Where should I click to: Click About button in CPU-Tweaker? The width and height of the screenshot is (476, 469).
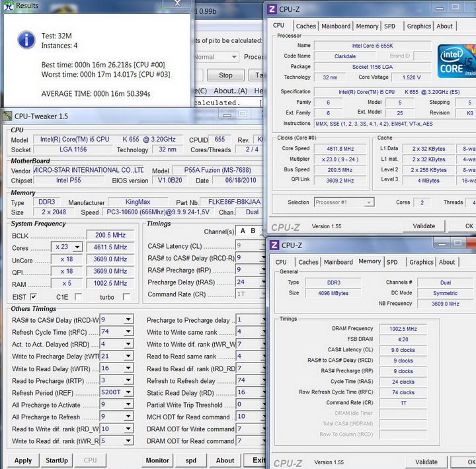pos(225,460)
